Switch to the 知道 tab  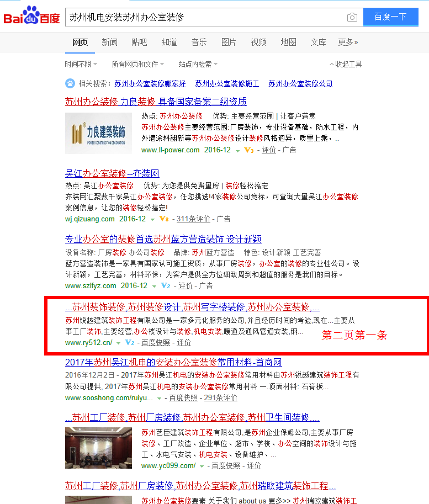169,42
